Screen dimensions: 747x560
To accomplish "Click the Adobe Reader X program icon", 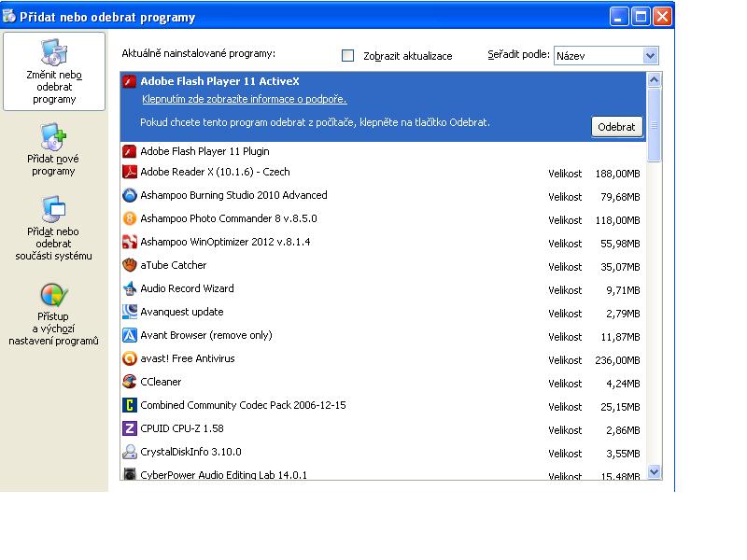I will pyautogui.click(x=131, y=172).
